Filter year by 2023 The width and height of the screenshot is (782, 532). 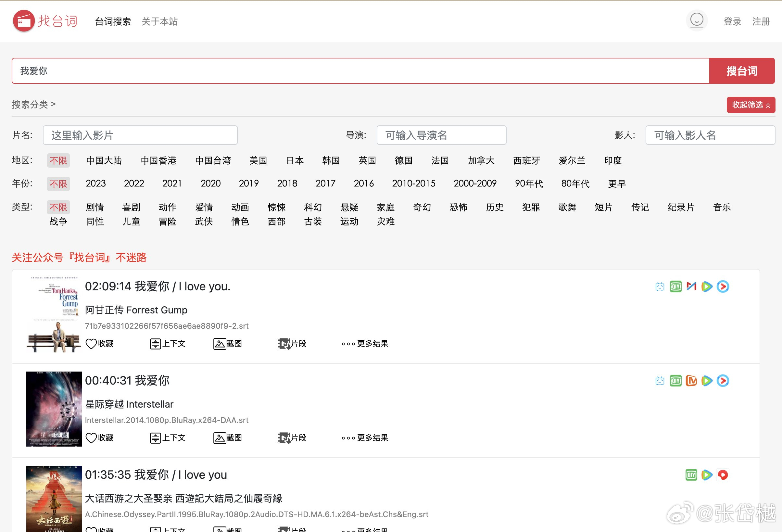coord(95,184)
